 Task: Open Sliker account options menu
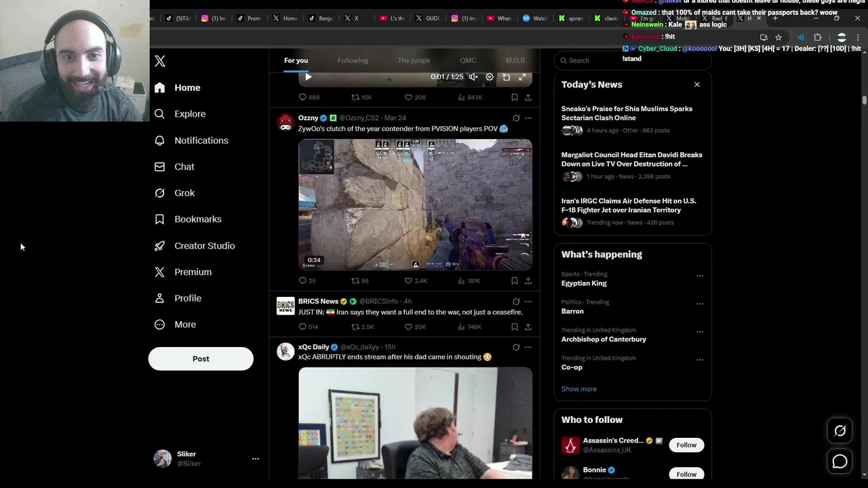(256, 459)
